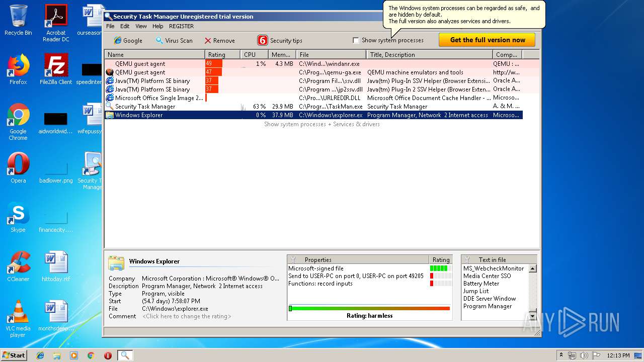The height and width of the screenshot is (362, 644).
Task: Click the Properties panel header
Action: pos(358,259)
